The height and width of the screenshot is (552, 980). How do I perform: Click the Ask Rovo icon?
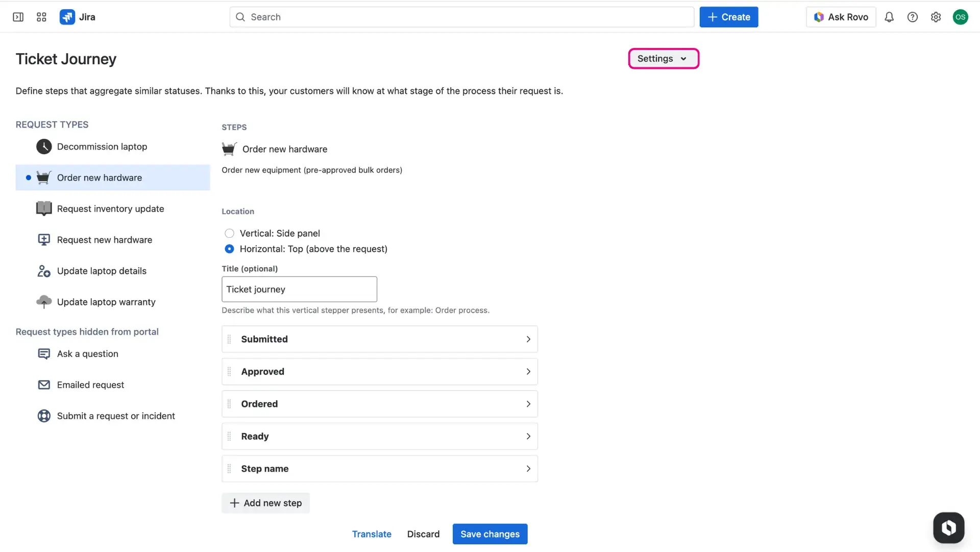pos(819,17)
